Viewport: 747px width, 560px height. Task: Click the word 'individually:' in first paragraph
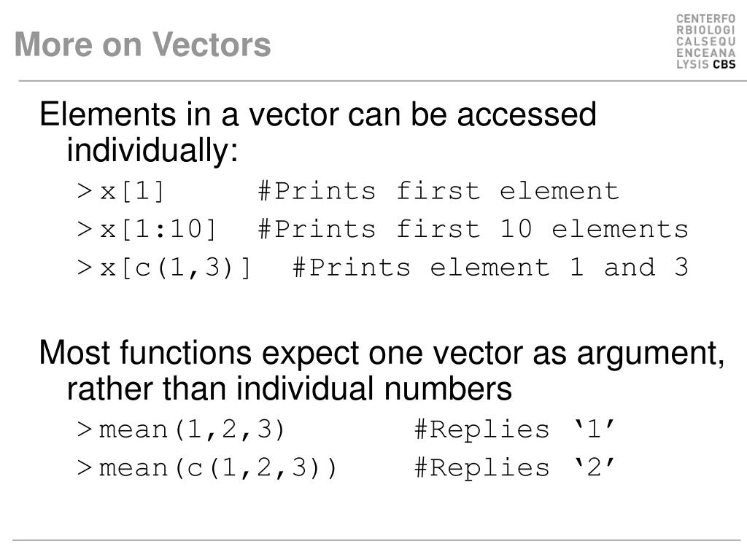coord(152,150)
